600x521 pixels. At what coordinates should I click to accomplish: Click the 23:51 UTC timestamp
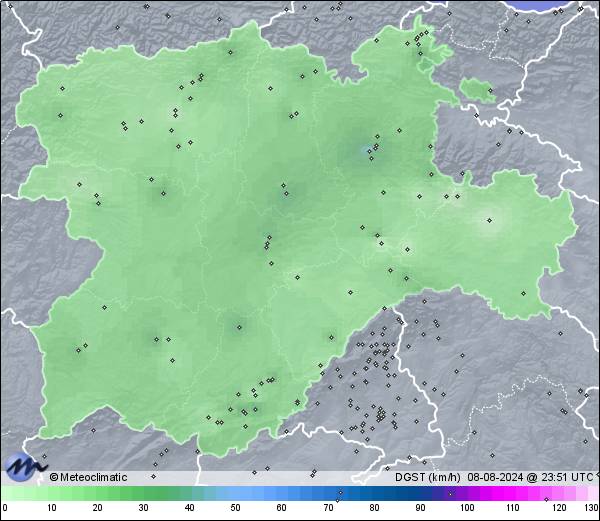coord(565,477)
